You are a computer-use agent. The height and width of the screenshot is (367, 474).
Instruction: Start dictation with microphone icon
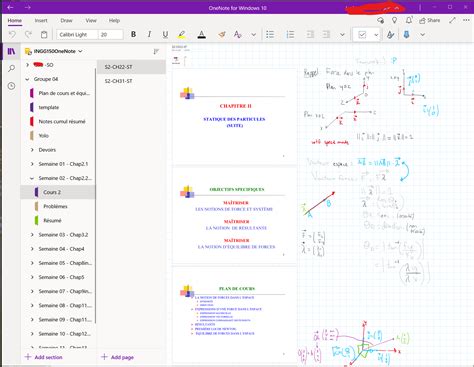click(x=407, y=34)
